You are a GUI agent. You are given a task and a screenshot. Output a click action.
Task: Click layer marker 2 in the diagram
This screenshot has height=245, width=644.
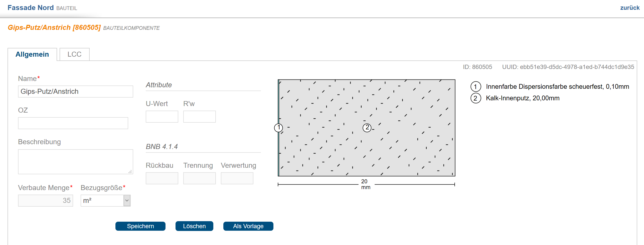tap(367, 128)
